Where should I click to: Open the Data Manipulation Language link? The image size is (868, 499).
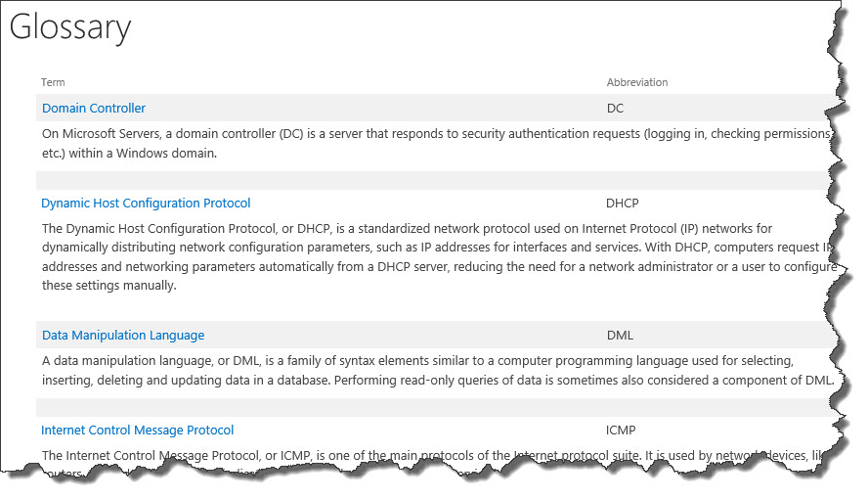pyautogui.click(x=123, y=335)
